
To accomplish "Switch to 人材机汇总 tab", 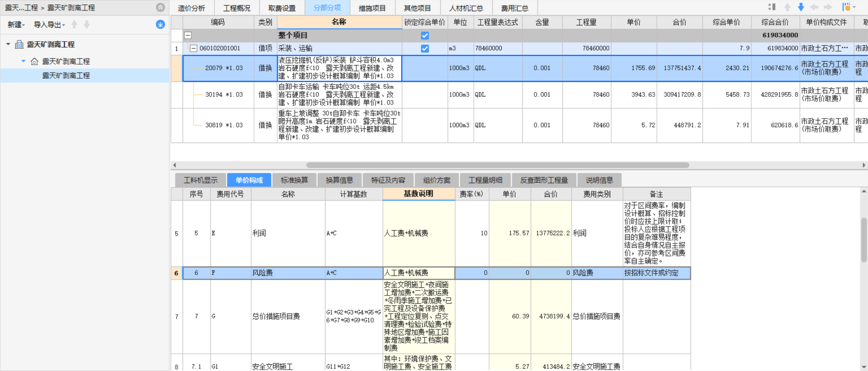I will click(x=466, y=8).
